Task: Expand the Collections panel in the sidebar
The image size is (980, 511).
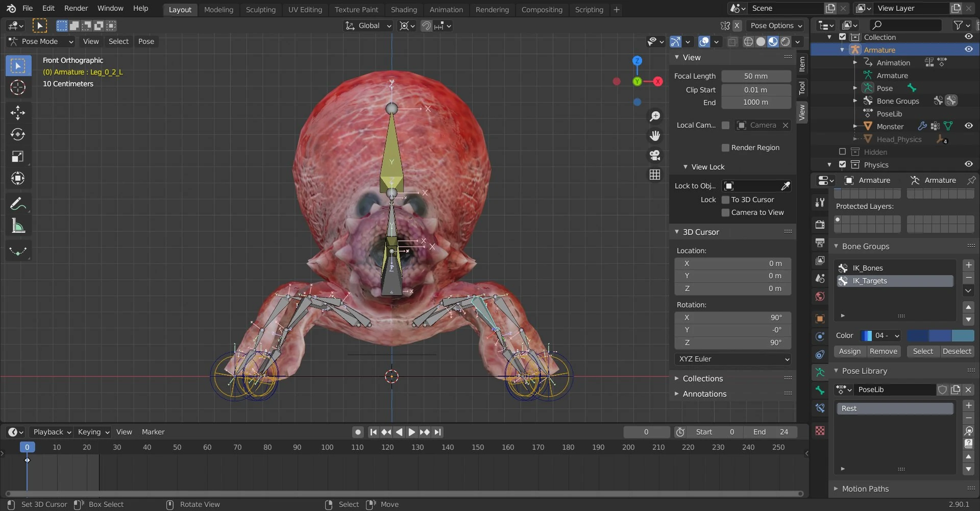Action: [703, 378]
